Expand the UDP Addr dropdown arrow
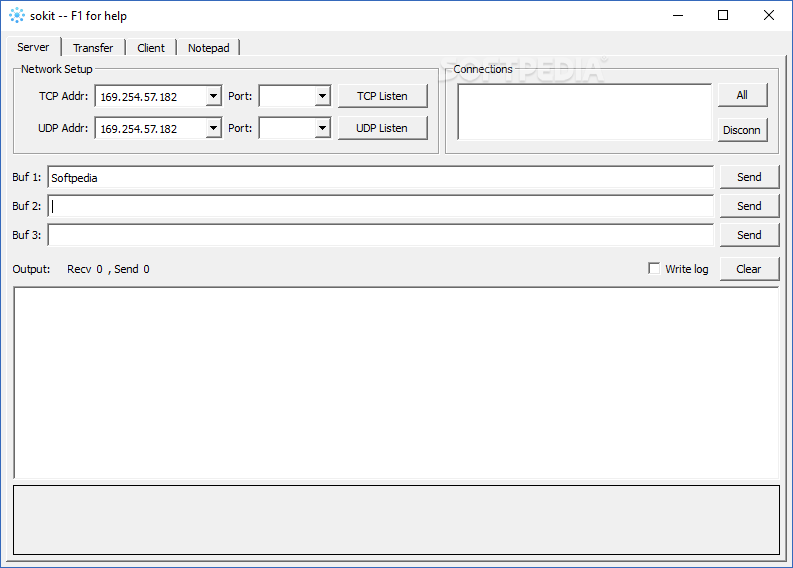 tap(213, 128)
